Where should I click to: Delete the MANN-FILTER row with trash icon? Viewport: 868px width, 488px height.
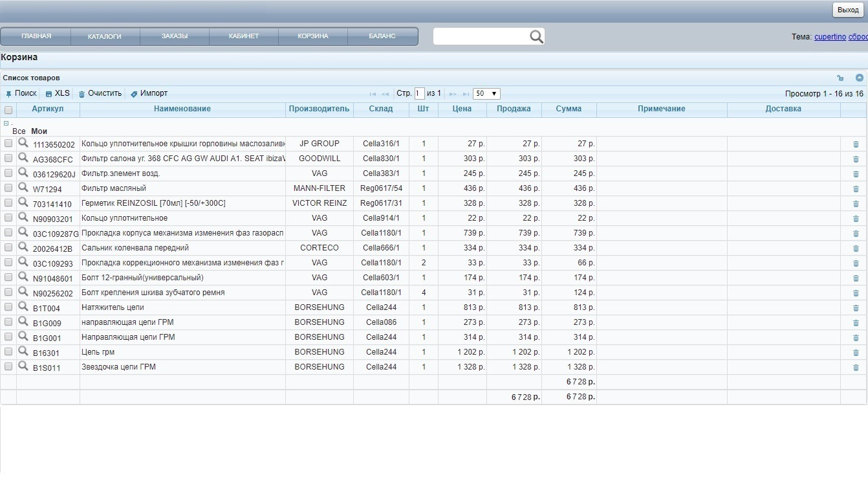click(856, 189)
